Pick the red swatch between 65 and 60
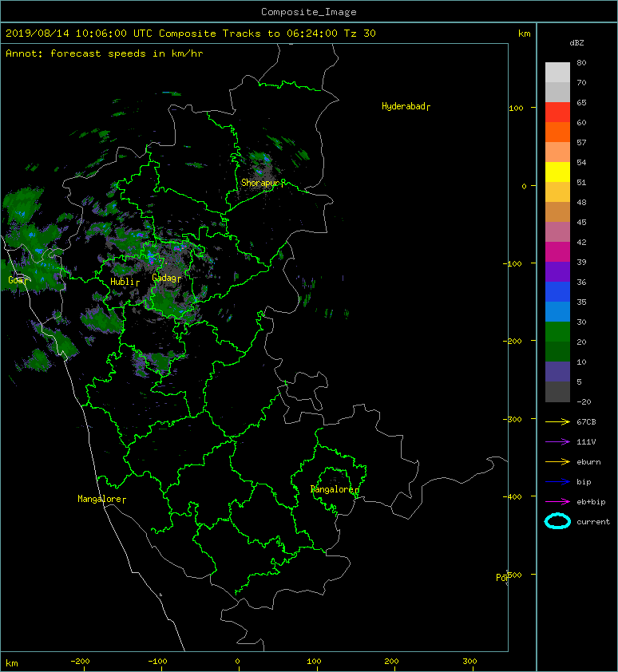Image resolution: width=618 pixels, height=672 pixels. coord(557,113)
